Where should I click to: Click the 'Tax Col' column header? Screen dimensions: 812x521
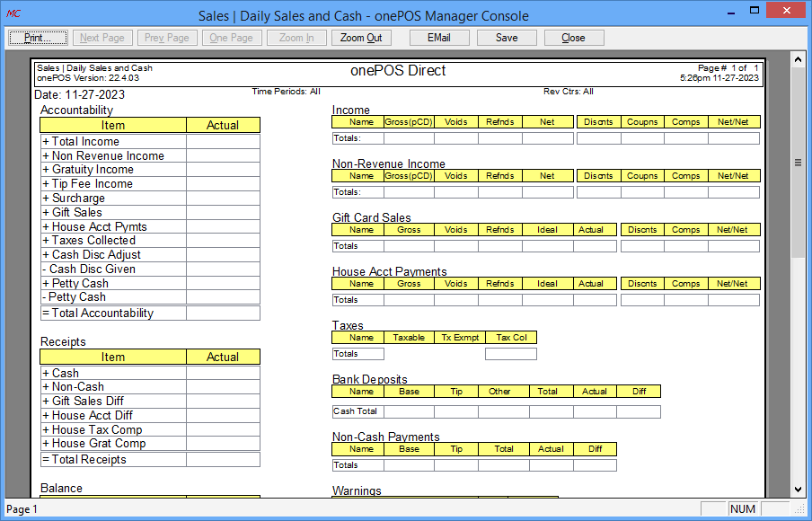click(x=511, y=338)
